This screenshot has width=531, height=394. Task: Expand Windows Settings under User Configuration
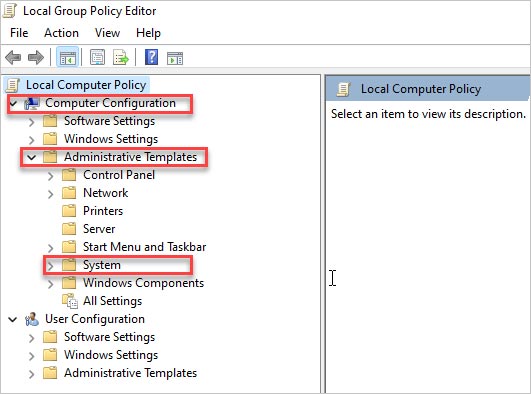(x=31, y=356)
